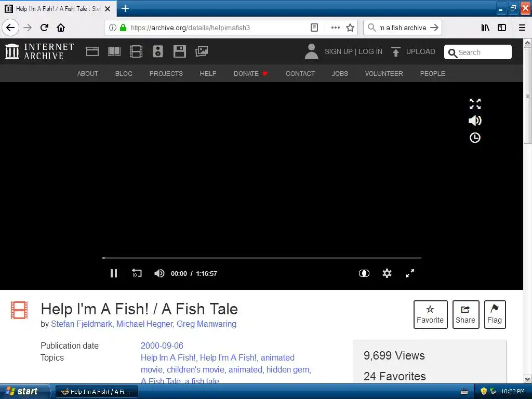Open the Software floppy disk icon
This screenshot has height=399, width=532.
pyautogui.click(x=179, y=51)
